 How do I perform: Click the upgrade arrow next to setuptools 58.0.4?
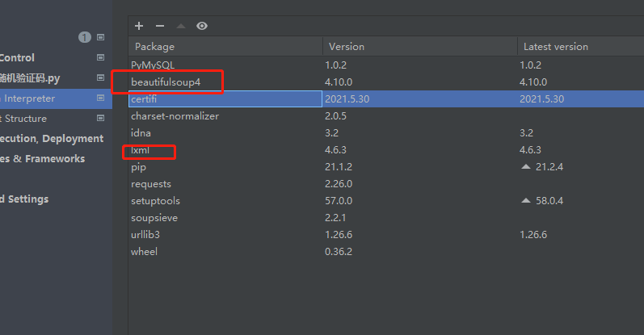pyautogui.click(x=526, y=200)
